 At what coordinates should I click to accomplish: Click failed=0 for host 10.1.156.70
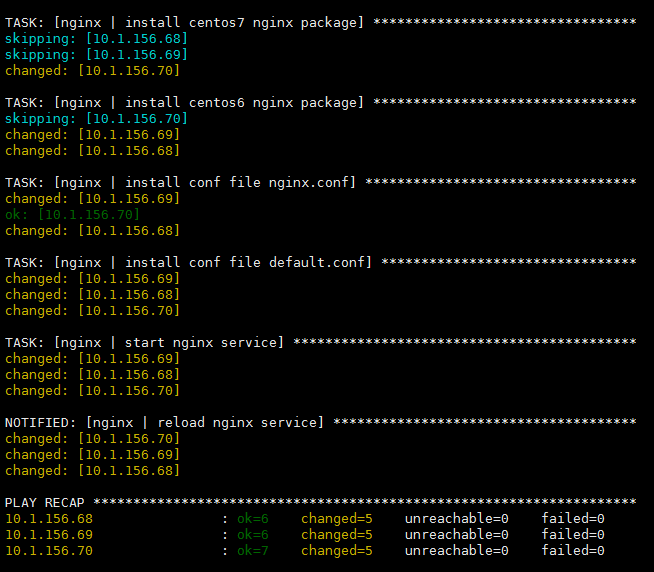(x=573, y=551)
